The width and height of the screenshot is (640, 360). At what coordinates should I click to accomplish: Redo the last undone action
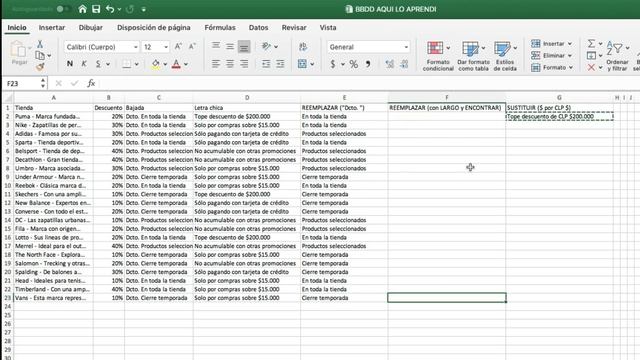tap(130, 9)
